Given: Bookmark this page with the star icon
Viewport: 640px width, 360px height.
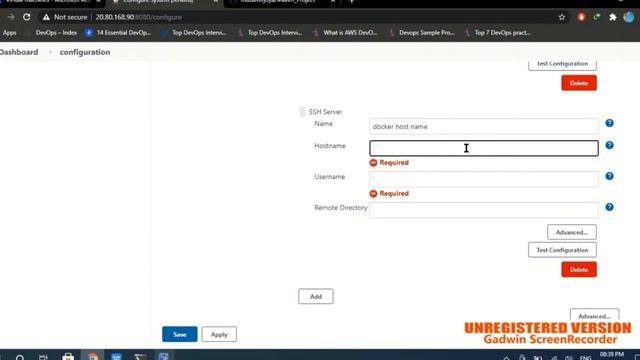Looking at the screenshot, I should [x=562, y=17].
